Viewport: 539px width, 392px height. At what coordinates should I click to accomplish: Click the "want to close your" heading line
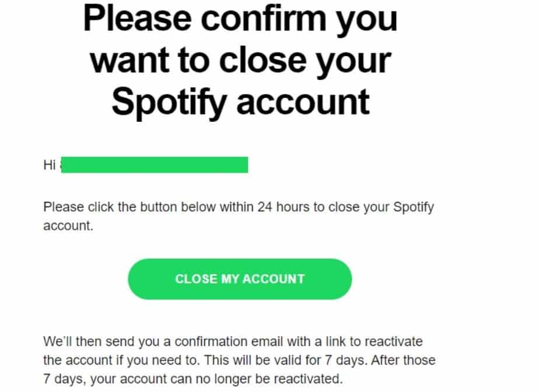(240, 60)
